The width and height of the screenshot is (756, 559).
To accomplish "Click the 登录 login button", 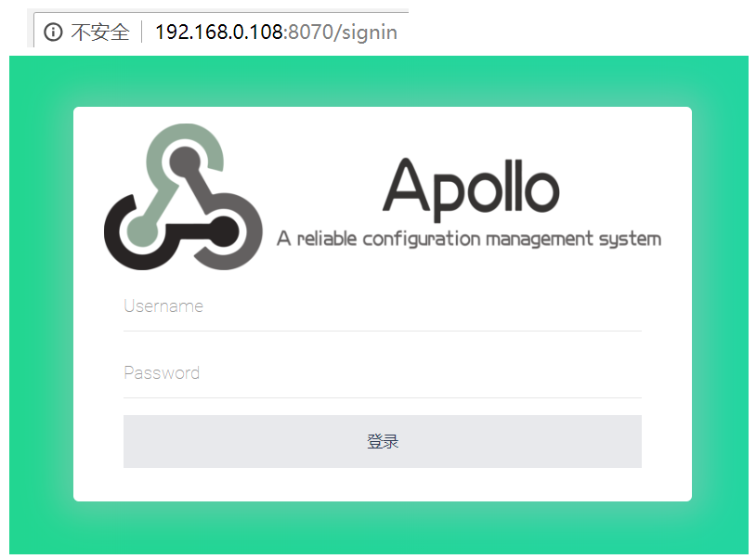I will (x=383, y=441).
